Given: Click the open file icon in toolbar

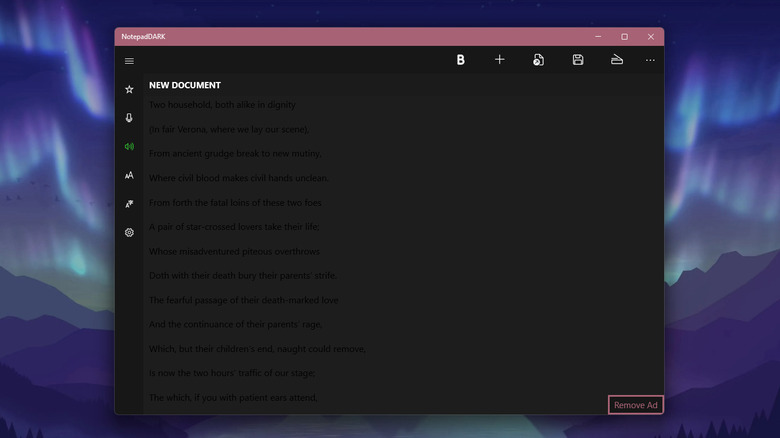Looking at the screenshot, I should (539, 60).
